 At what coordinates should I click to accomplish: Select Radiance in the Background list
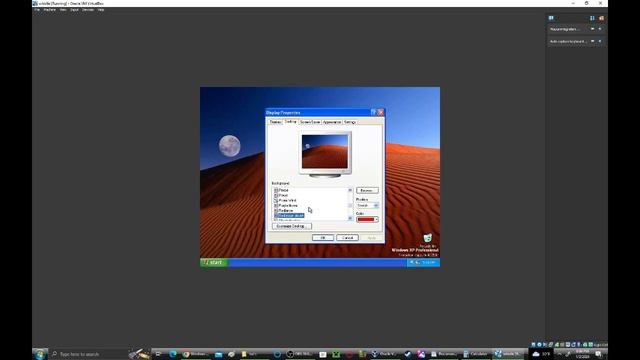tap(285, 211)
